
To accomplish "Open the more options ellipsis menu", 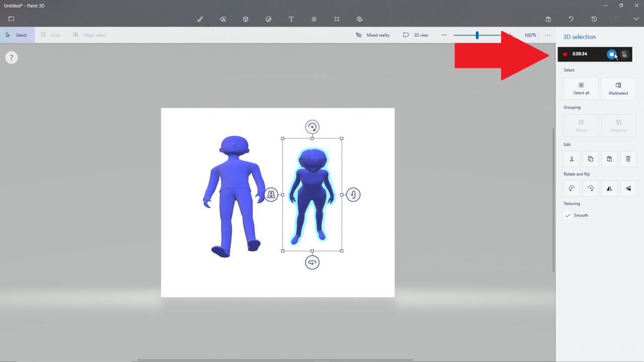I will coord(548,35).
